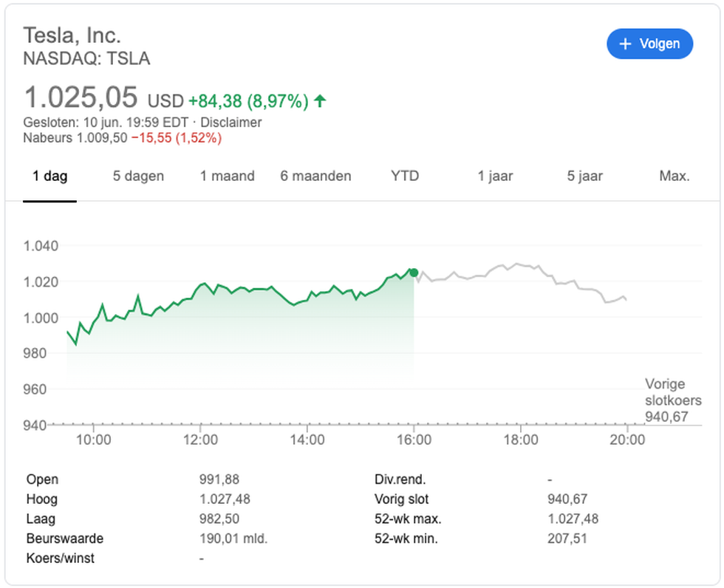Switch to 5 dagen range

[139, 176]
